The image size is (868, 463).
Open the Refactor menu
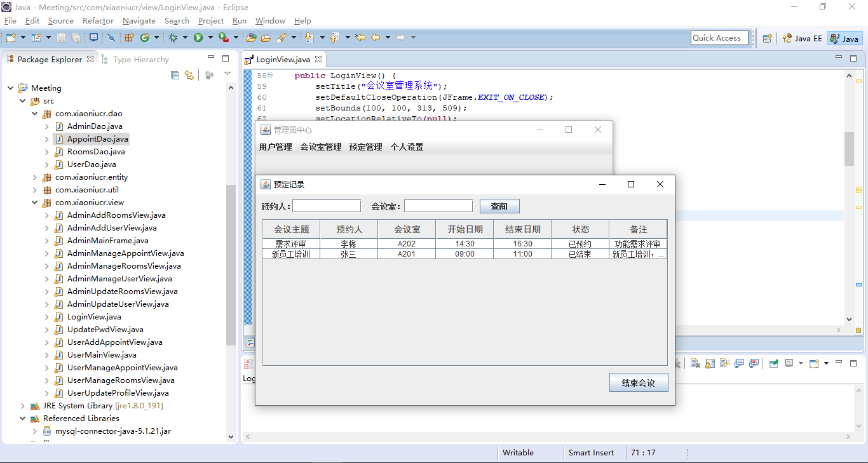(98, 21)
